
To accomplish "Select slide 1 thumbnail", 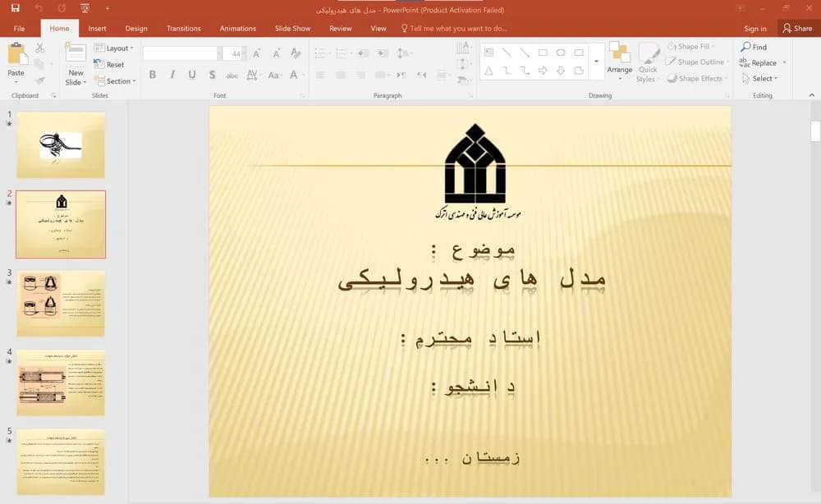I will 61,145.
